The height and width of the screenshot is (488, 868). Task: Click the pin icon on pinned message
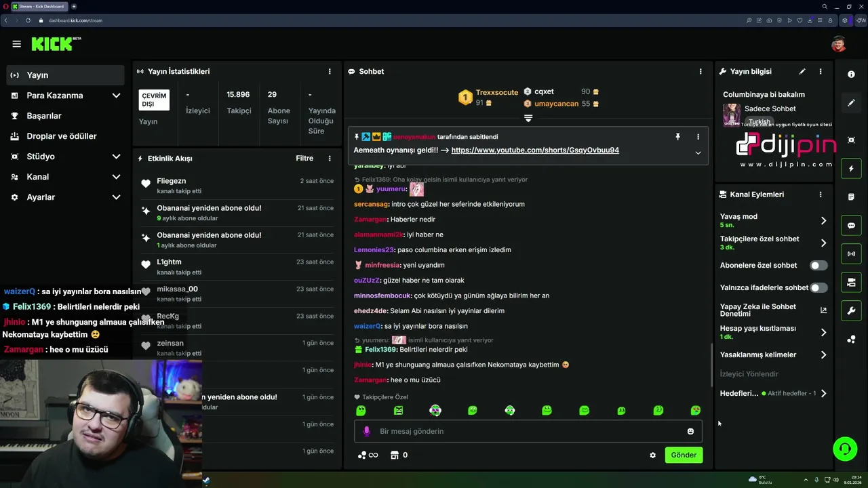677,137
